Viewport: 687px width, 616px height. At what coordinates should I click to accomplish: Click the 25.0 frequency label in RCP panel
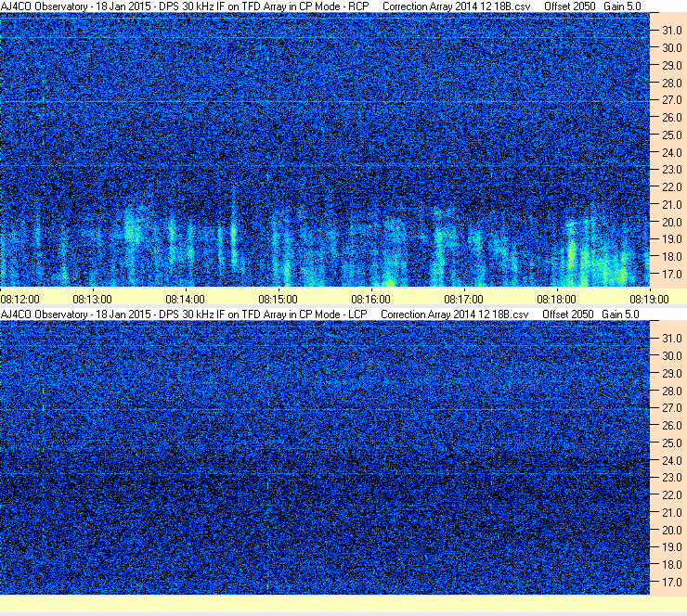[x=672, y=135]
